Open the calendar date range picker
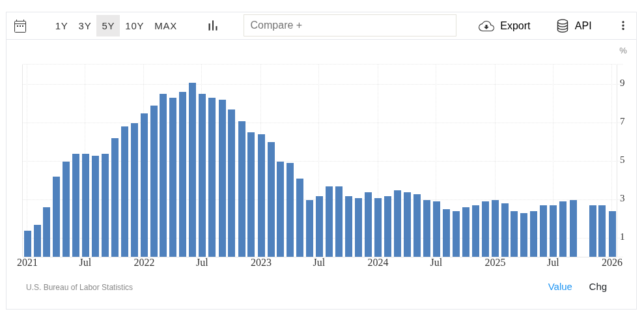This screenshot has height=320, width=644. tap(20, 26)
